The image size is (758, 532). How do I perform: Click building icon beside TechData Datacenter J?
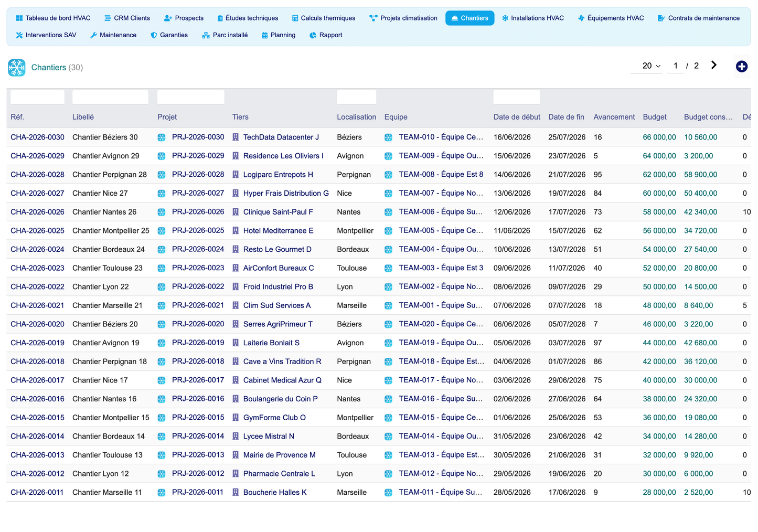point(236,137)
